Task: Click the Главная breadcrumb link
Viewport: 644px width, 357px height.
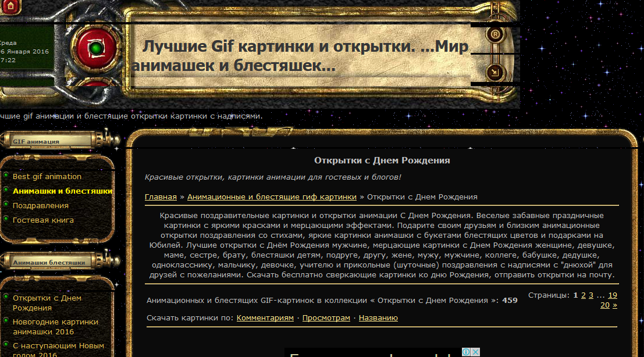Action: [x=161, y=197]
